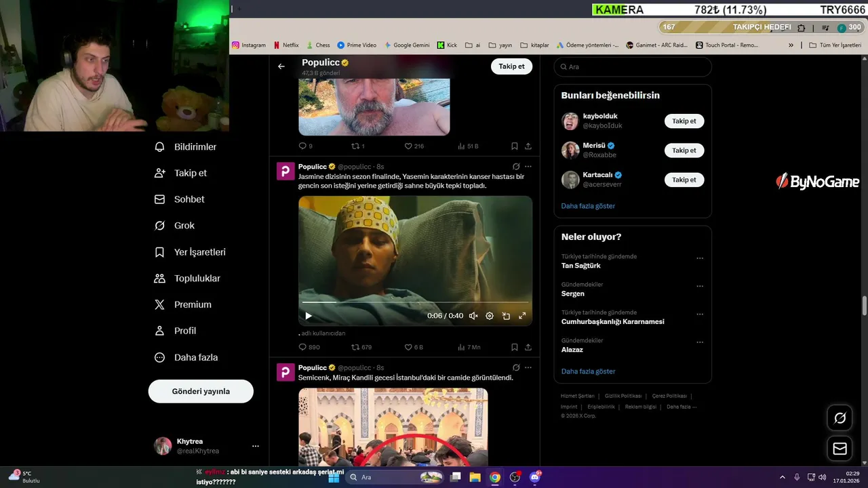This screenshot has width=868, height=488.
Task: Click the Gönderi yayınla button
Action: pyautogui.click(x=201, y=391)
